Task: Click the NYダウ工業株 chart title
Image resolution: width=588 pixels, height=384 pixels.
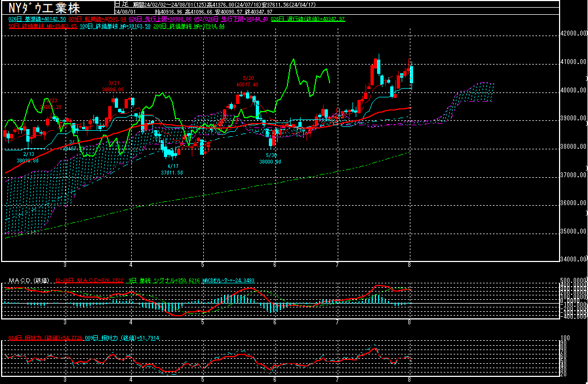Action: point(44,8)
